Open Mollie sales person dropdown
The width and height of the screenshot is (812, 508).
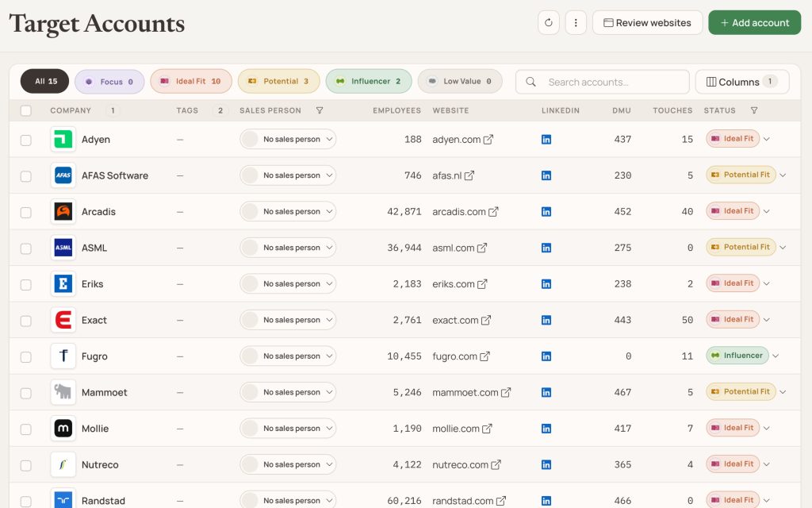(x=288, y=429)
